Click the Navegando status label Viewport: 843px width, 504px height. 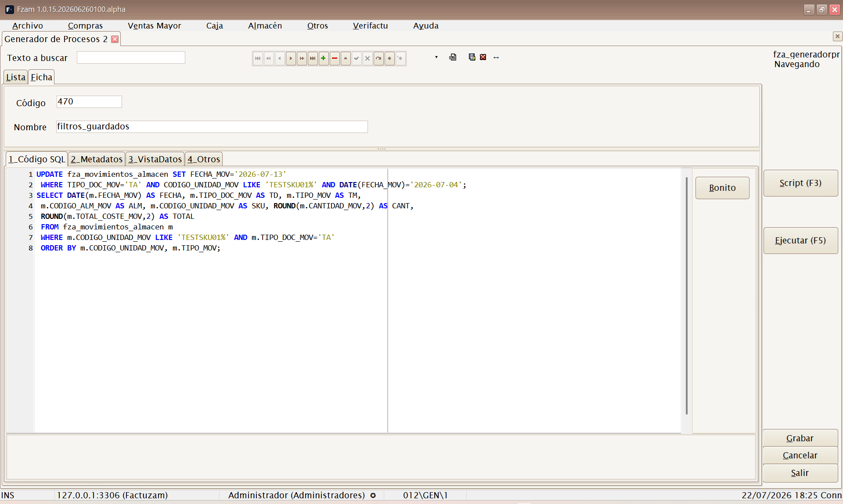[797, 64]
